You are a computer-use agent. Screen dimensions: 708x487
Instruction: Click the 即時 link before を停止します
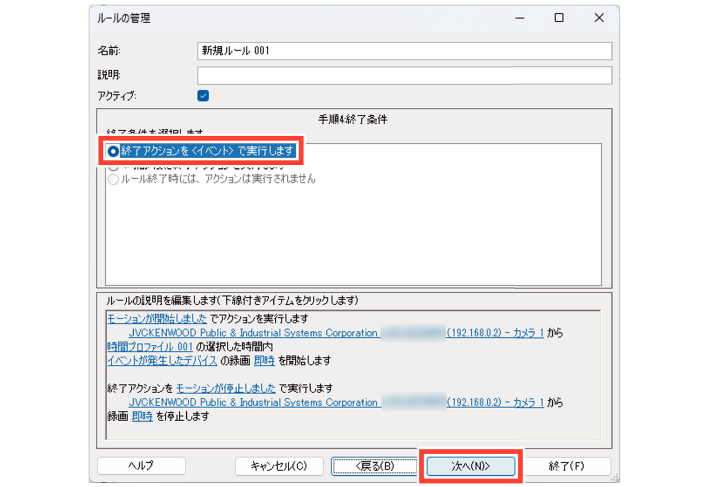[x=142, y=416]
